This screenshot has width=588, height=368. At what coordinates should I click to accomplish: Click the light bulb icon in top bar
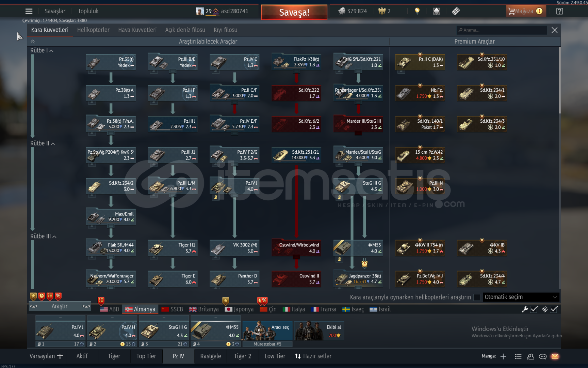click(x=417, y=11)
